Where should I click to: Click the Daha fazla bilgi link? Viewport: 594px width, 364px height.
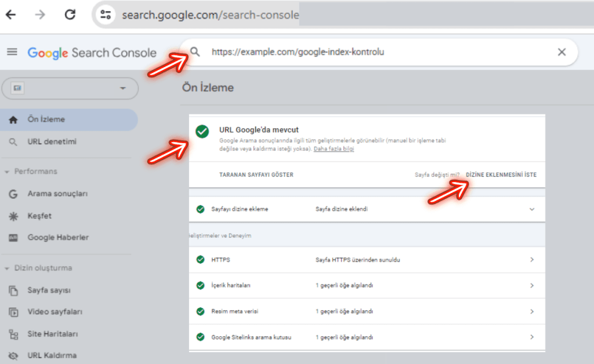(334, 149)
